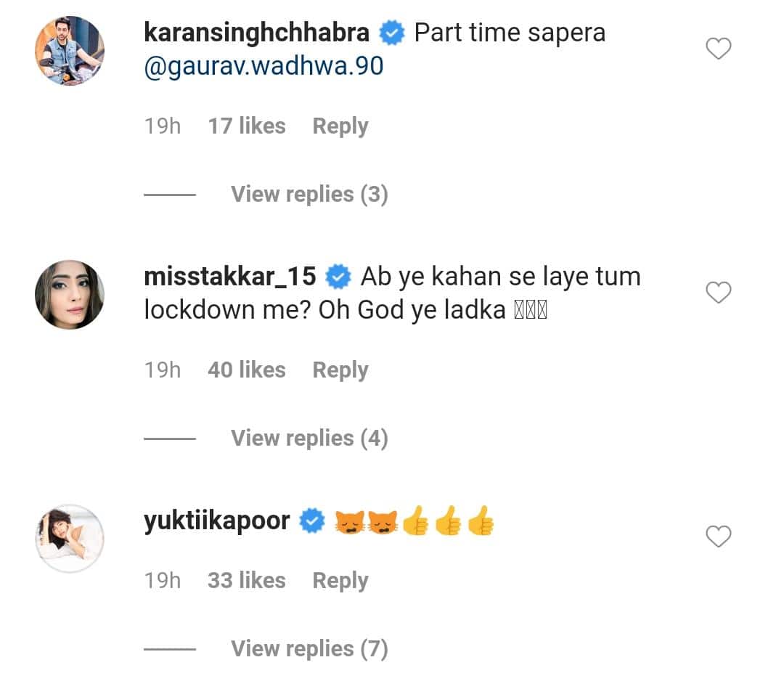Like karansinghchhabra's comment with the heart

tap(718, 49)
